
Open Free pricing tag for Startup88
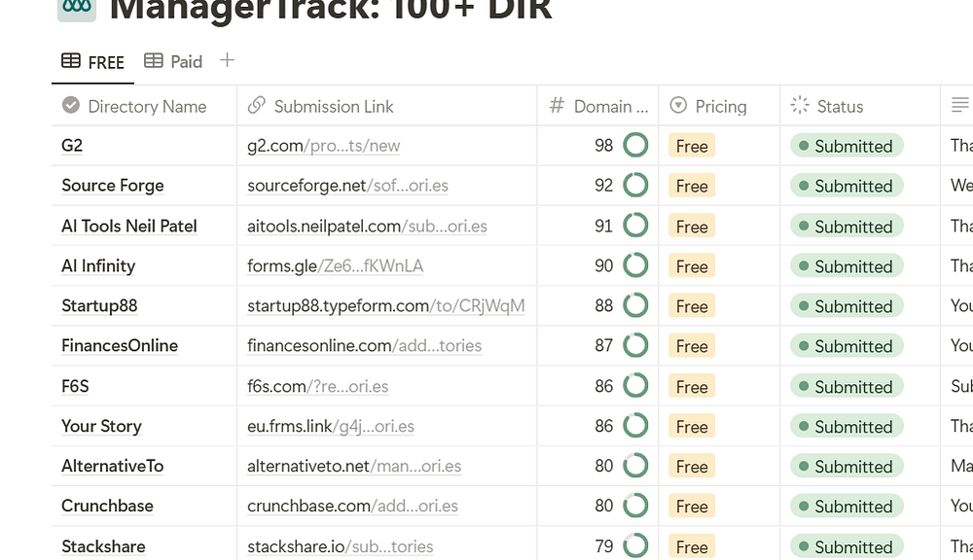[692, 306]
